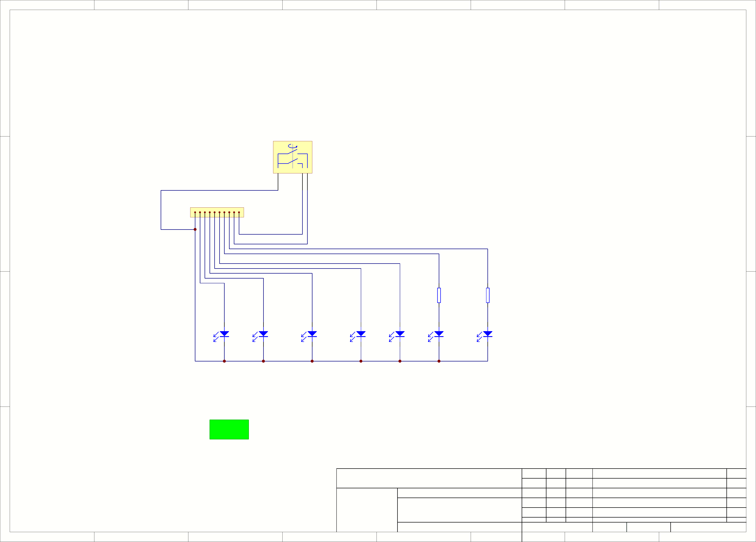Select the LED below the left resistor
The image size is (756, 542).
pos(439,334)
